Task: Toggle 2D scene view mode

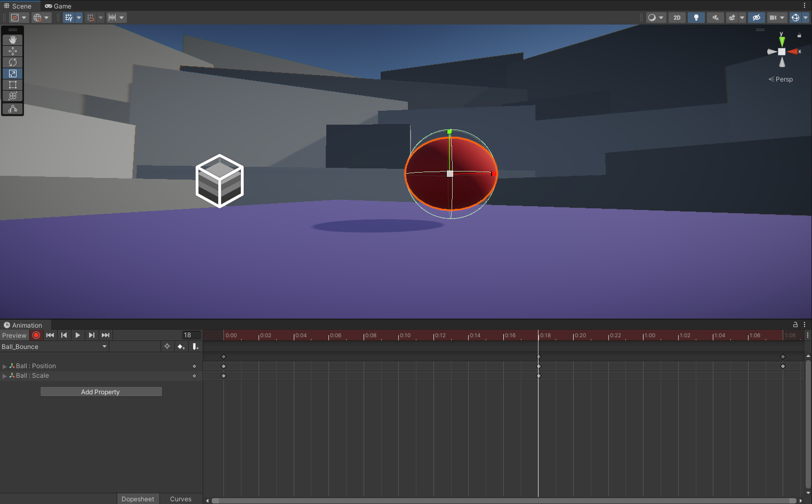Action: [x=677, y=18]
